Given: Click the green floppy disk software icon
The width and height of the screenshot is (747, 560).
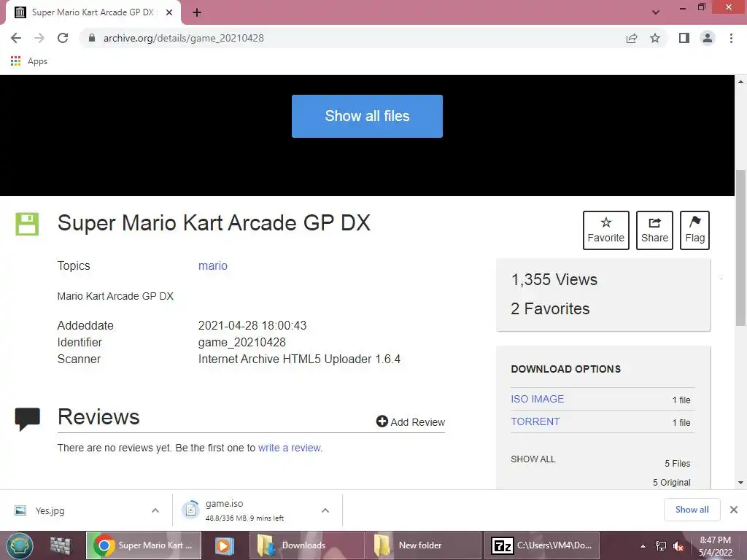Looking at the screenshot, I should pyautogui.click(x=27, y=224).
